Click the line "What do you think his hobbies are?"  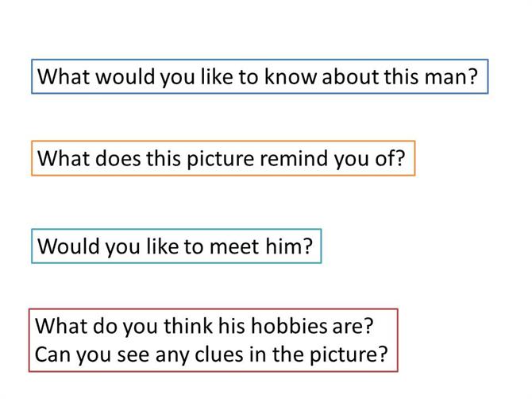tap(204, 326)
